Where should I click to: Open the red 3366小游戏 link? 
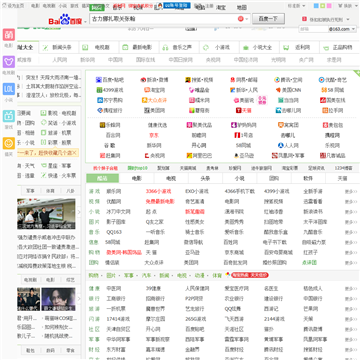tap(158, 191)
